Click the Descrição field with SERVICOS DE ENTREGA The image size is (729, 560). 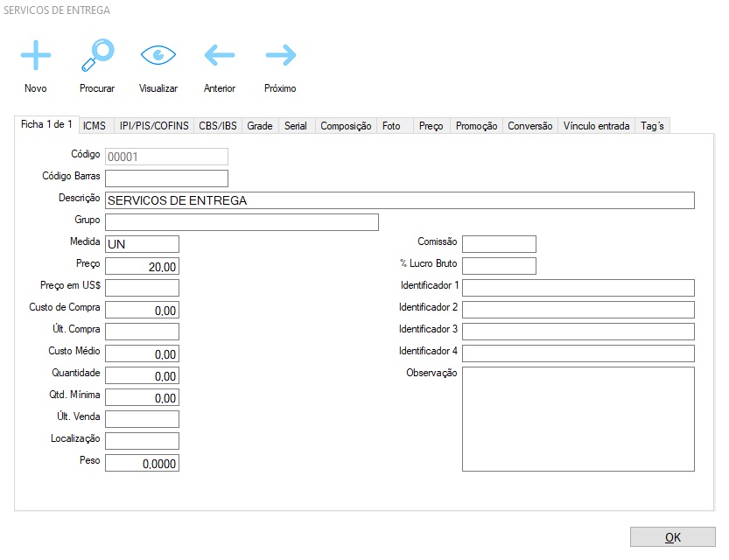pyautogui.click(x=399, y=200)
